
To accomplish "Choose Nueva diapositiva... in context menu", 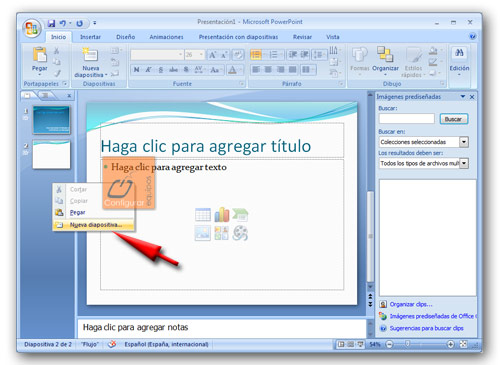I will [94, 225].
